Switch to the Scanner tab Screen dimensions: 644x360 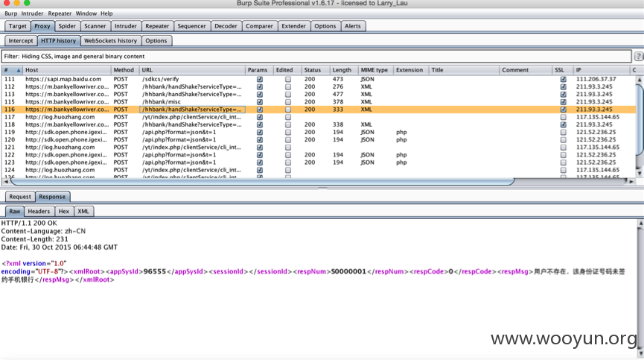[95, 26]
